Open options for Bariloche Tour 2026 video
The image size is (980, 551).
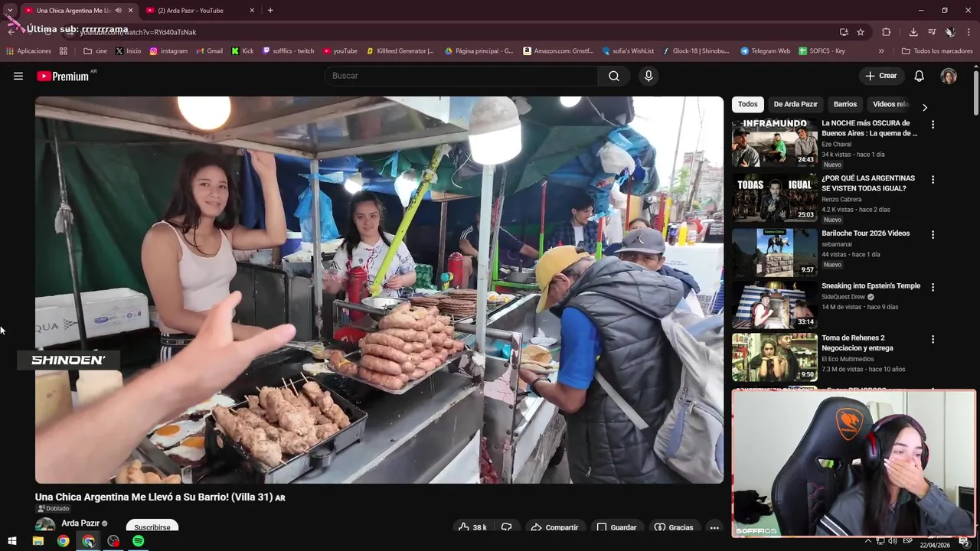(933, 234)
